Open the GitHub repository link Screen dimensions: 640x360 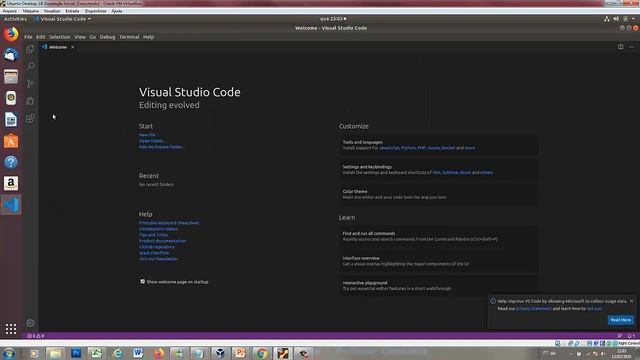156,247
